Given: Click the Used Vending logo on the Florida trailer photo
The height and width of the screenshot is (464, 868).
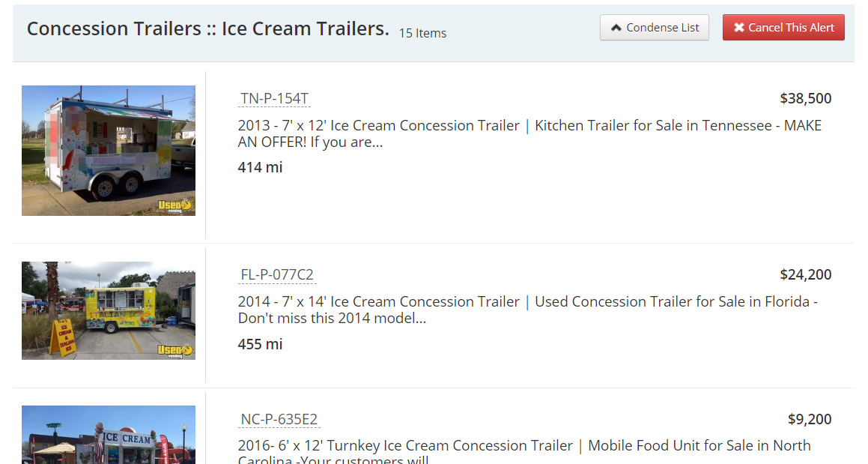Looking at the screenshot, I should click(x=176, y=350).
